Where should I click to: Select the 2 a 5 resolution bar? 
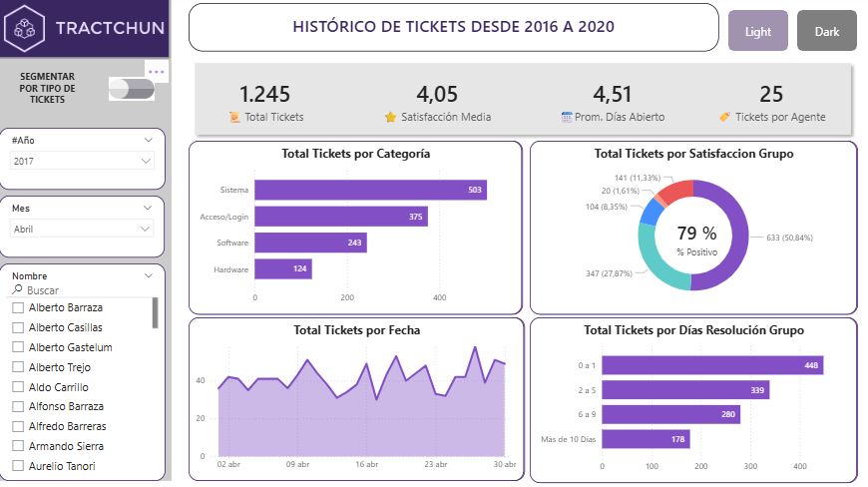685,390
